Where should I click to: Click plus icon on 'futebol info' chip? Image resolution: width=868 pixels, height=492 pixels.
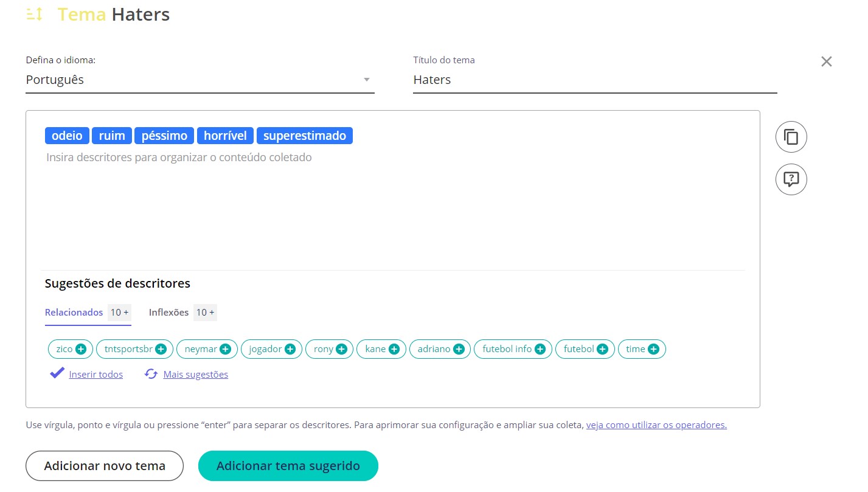[x=540, y=349]
